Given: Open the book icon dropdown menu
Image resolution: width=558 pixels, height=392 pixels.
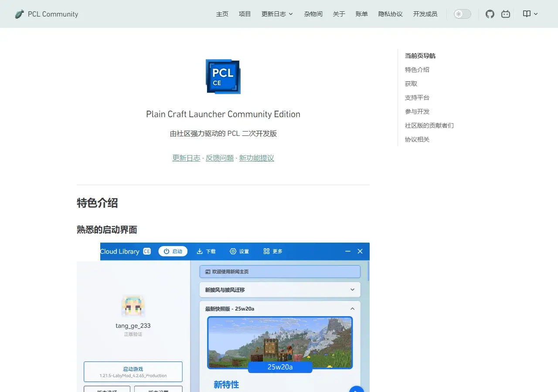Looking at the screenshot, I should (x=531, y=14).
